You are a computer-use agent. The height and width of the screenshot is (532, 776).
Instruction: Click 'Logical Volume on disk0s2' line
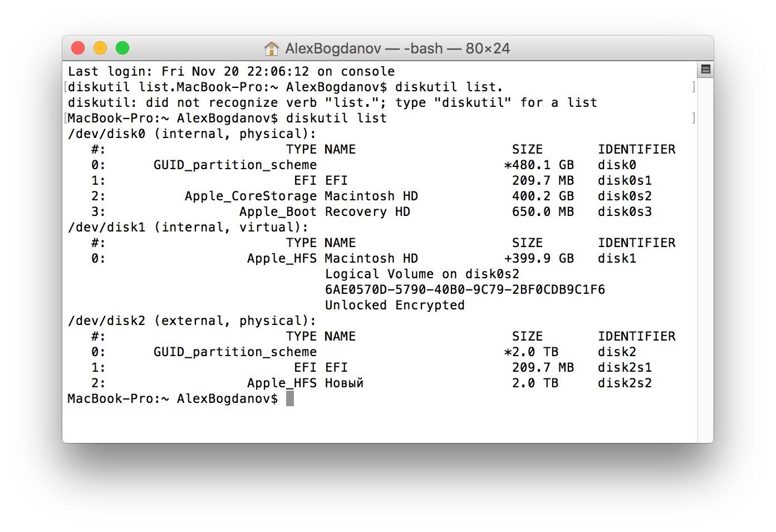click(x=422, y=274)
